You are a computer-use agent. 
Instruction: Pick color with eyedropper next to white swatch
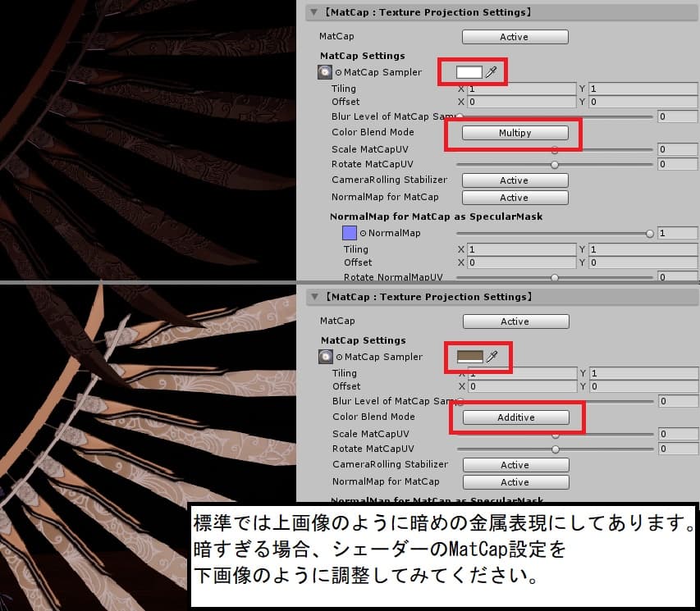tap(491, 72)
